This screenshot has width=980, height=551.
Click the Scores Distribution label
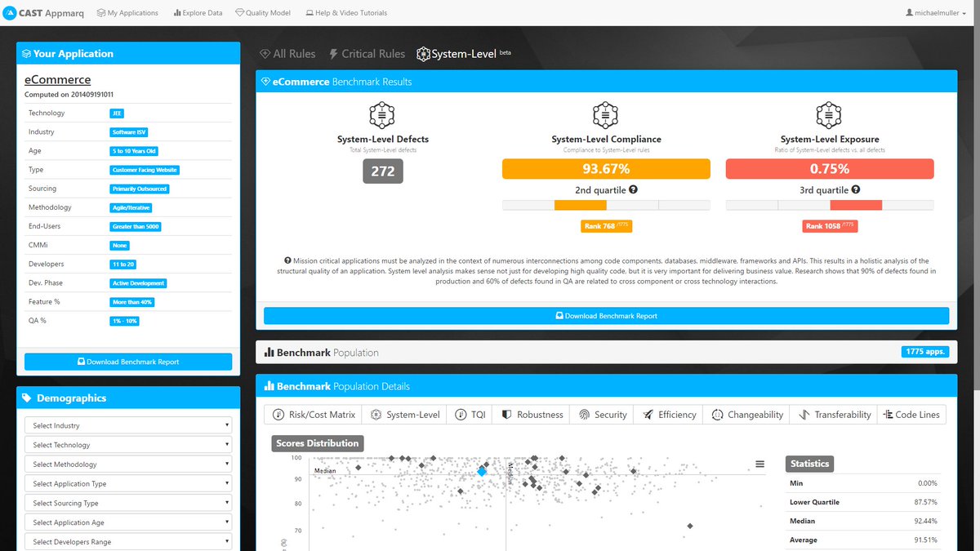tap(318, 443)
